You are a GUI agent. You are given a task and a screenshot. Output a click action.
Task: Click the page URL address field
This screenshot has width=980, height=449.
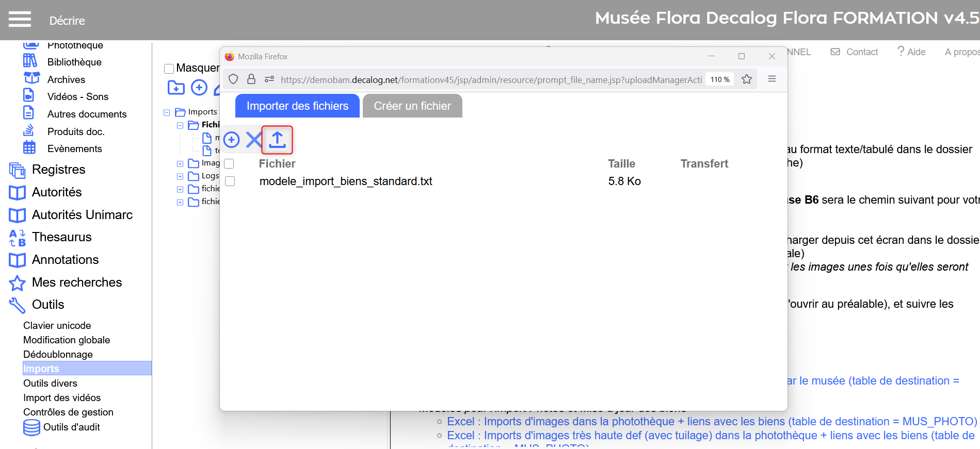pyautogui.click(x=490, y=80)
